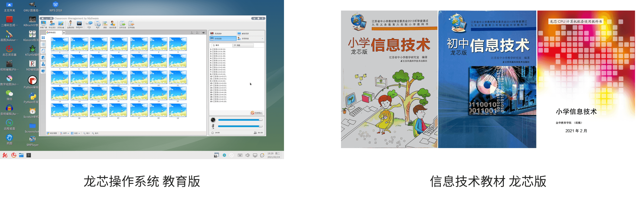The height and width of the screenshot is (206, 644).
Task: Adjust the microphone volume slider
Action: [240, 126]
